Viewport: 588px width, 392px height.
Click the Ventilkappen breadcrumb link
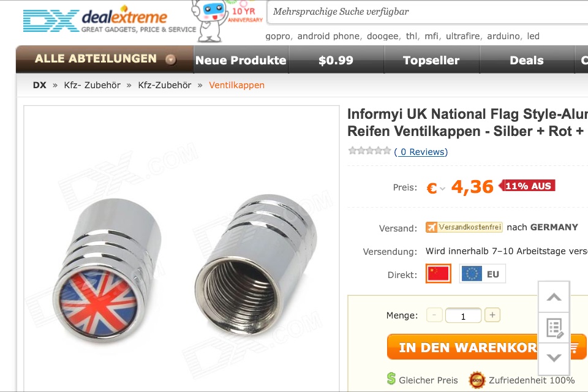click(x=236, y=85)
